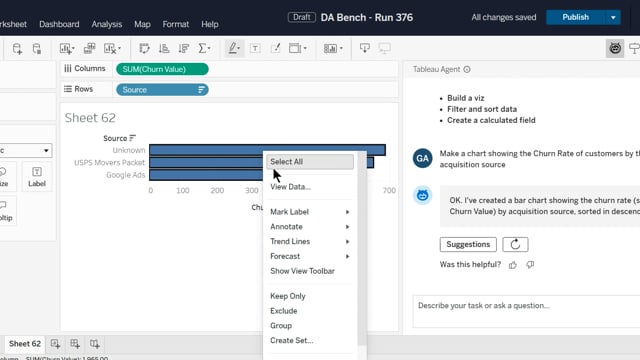Click the Download toolbar icon
Image resolution: width=640 pixels, height=360 pixels.
pyautogui.click(x=364, y=49)
